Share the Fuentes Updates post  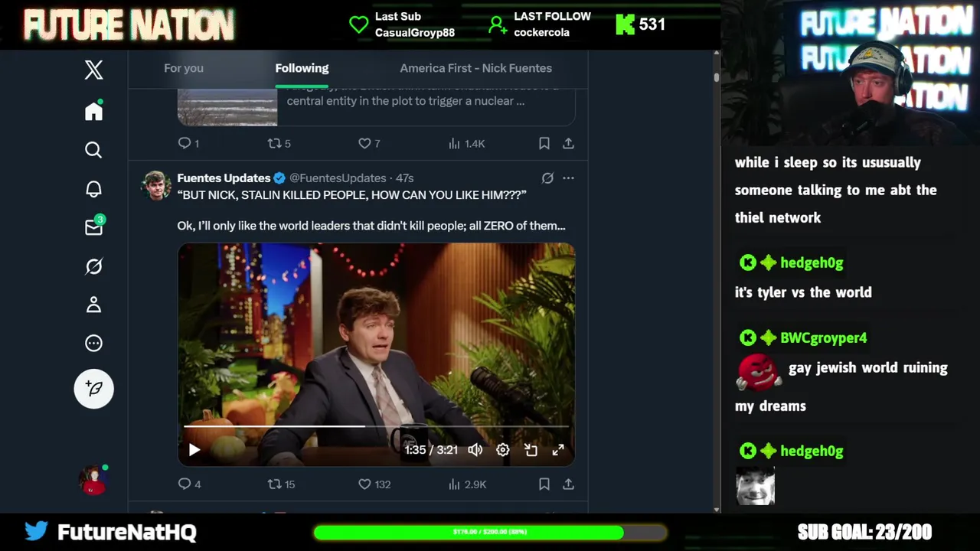(x=568, y=484)
